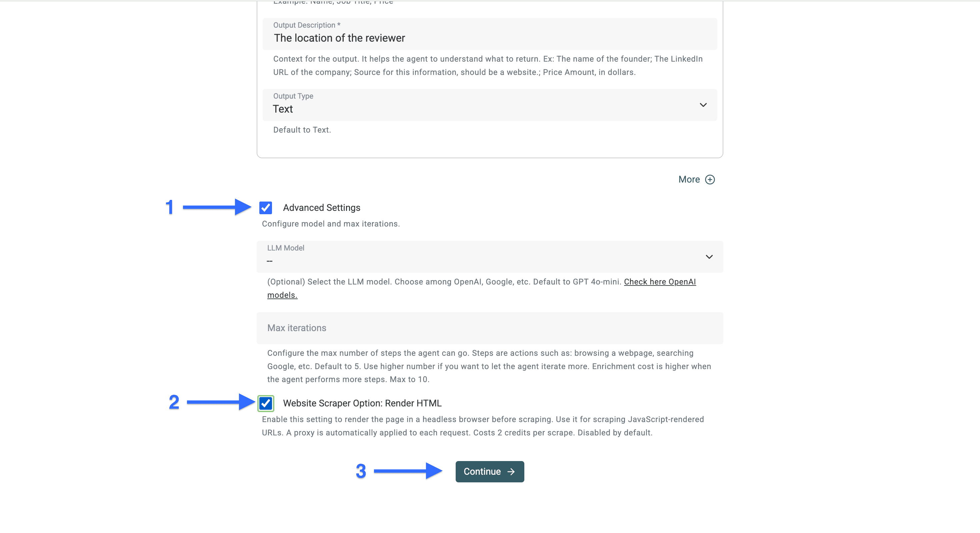Click arrow labeled 2 pointing to scraper checkbox
The image size is (980, 533).
coord(217,403)
